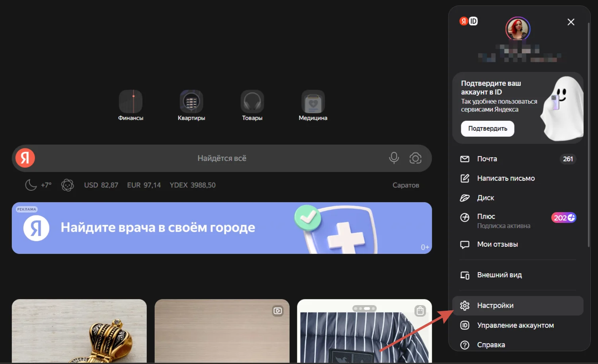Open Управление аккаунтом menu item
Image resolution: width=598 pixels, height=364 pixels.
point(518,325)
